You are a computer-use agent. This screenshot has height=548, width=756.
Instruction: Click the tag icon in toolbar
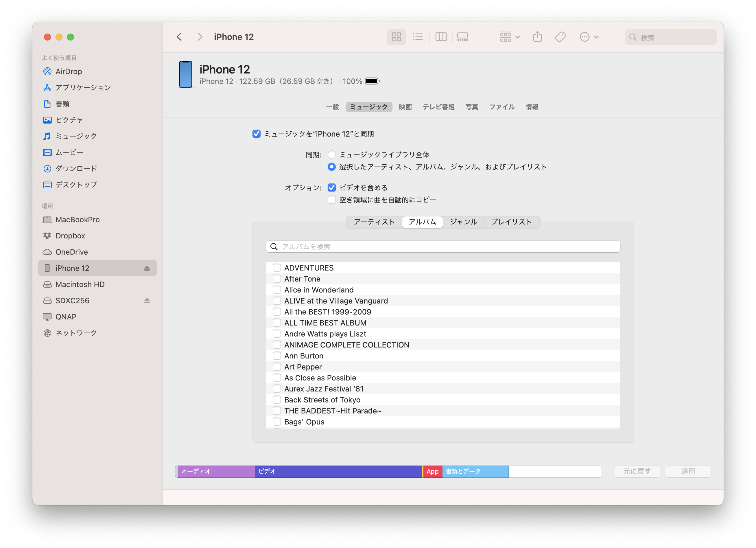[x=560, y=37]
